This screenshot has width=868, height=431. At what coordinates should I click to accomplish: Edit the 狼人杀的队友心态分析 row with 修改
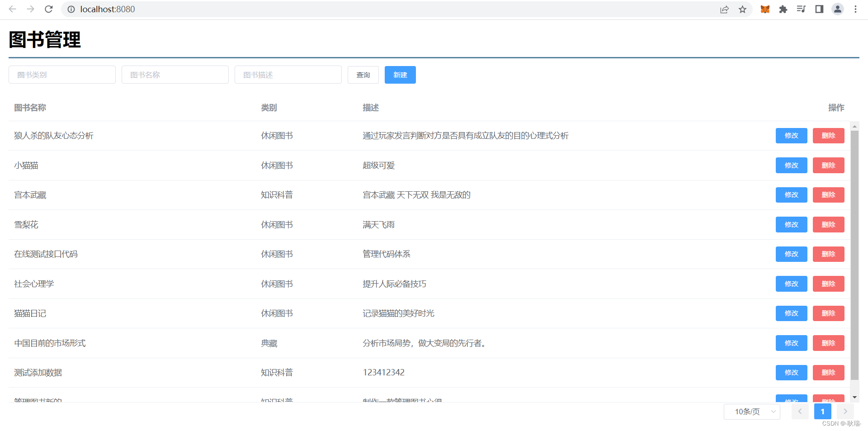(791, 136)
